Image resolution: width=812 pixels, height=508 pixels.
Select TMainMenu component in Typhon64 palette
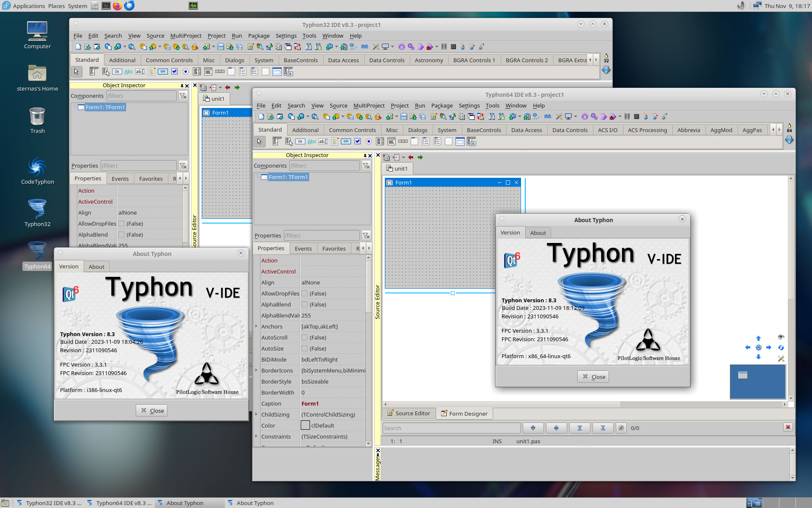tap(277, 141)
